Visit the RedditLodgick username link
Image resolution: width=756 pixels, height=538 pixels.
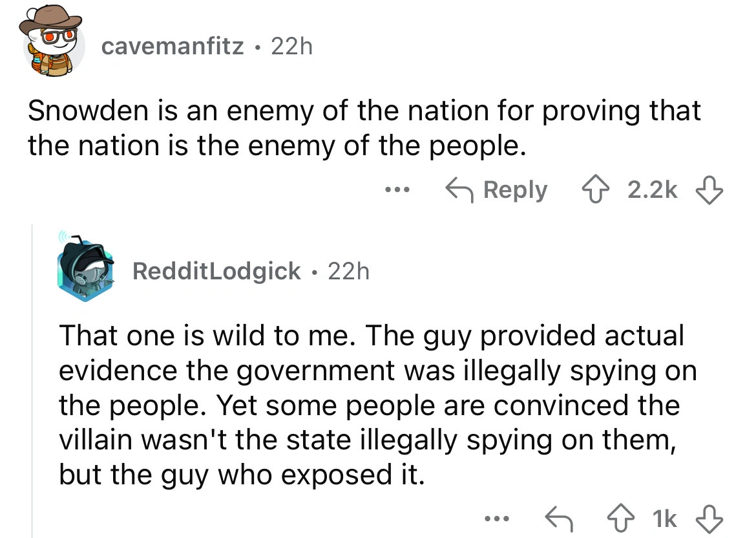pos(216,271)
